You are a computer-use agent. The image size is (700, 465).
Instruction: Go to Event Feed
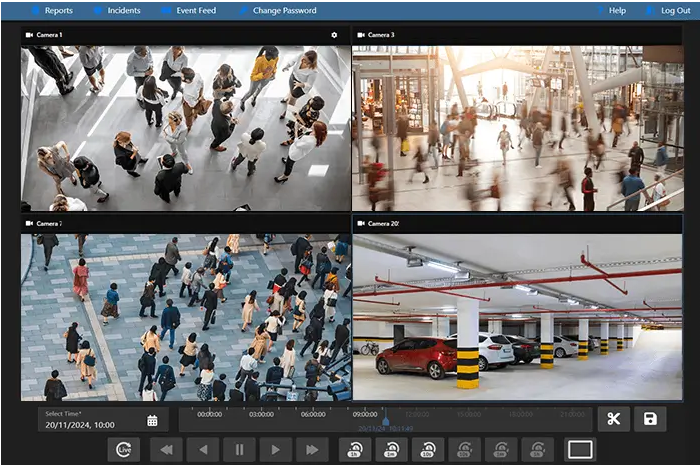coord(194,10)
